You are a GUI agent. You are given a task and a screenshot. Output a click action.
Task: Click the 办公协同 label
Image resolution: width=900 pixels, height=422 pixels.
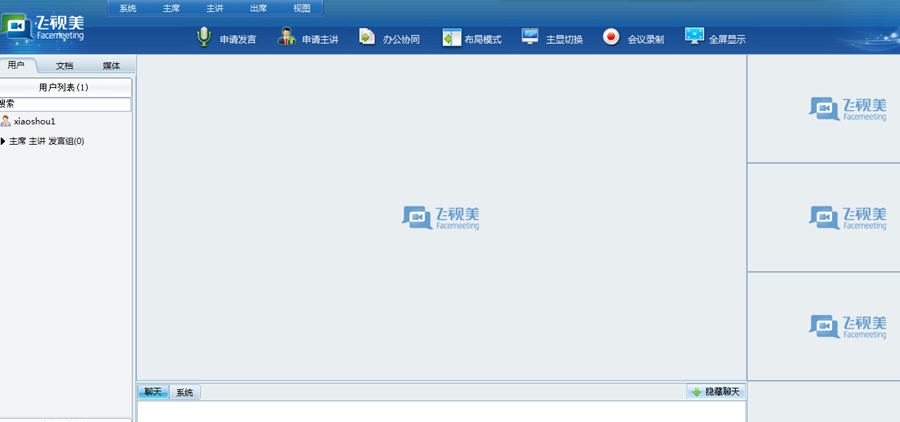point(401,40)
